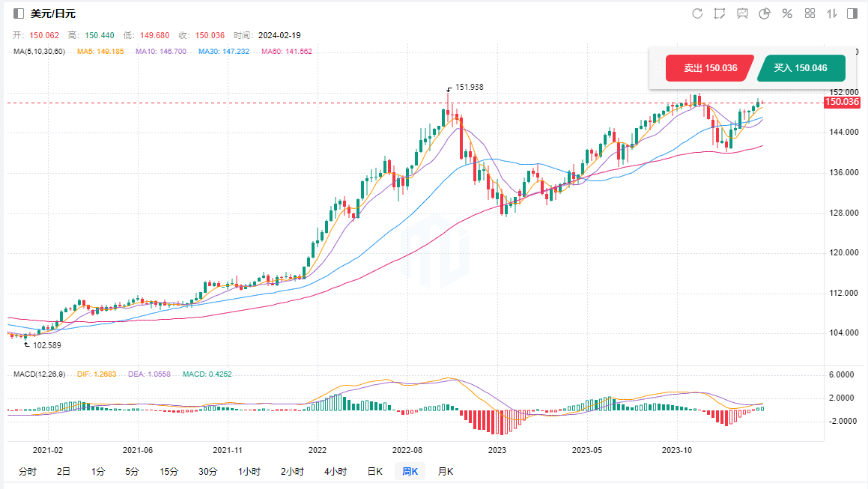The width and height of the screenshot is (868, 489).
Task: Open the chart presentation board icon
Action: pyautogui.click(x=742, y=13)
